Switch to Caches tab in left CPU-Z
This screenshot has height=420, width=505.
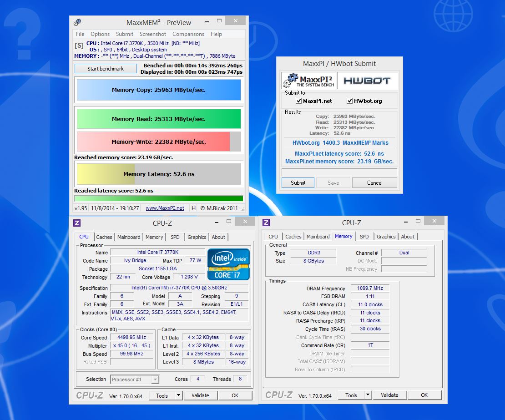(x=104, y=237)
